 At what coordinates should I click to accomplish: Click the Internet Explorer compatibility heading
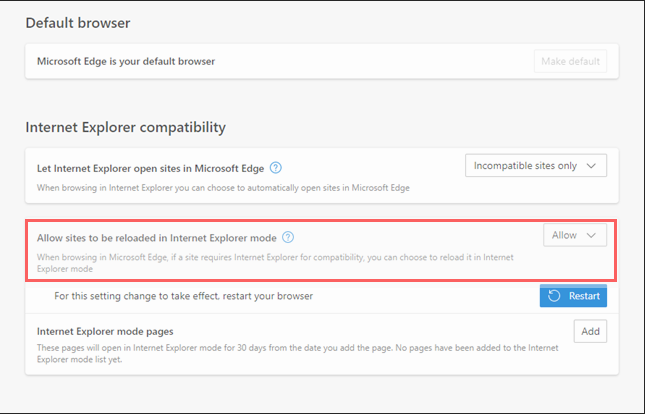point(125,127)
